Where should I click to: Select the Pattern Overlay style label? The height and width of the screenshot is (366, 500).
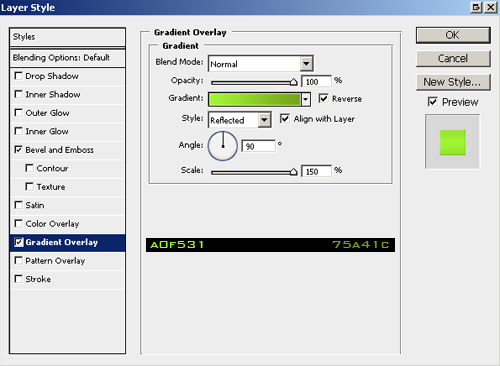click(x=55, y=261)
